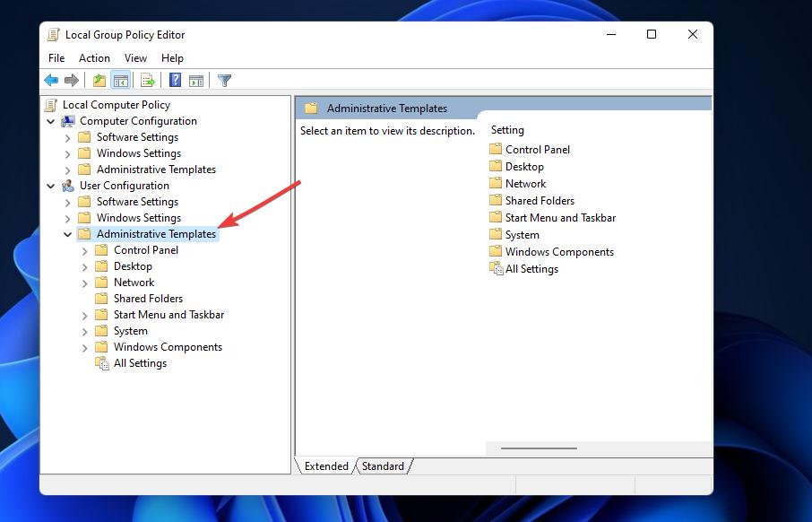The height and width of the screenshot is (522, 812).
Task: Select Shared Folders in the tree
Action: (x=148, y=299)
